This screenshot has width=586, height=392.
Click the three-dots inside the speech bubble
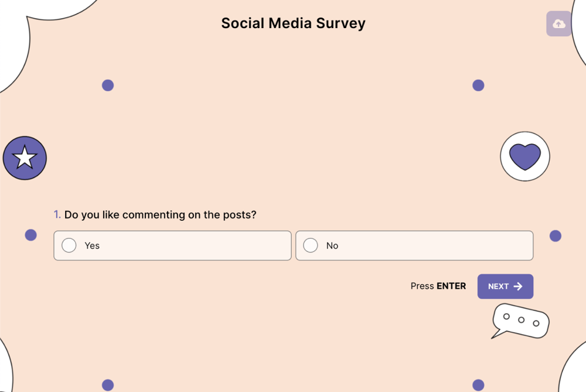pos(520,320)
